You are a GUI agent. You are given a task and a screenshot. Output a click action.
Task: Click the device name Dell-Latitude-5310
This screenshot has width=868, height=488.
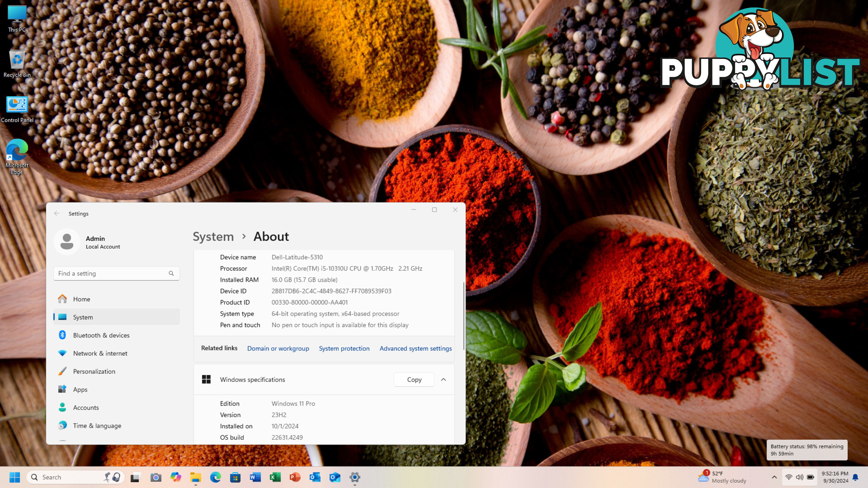click(x=297, y=257)
